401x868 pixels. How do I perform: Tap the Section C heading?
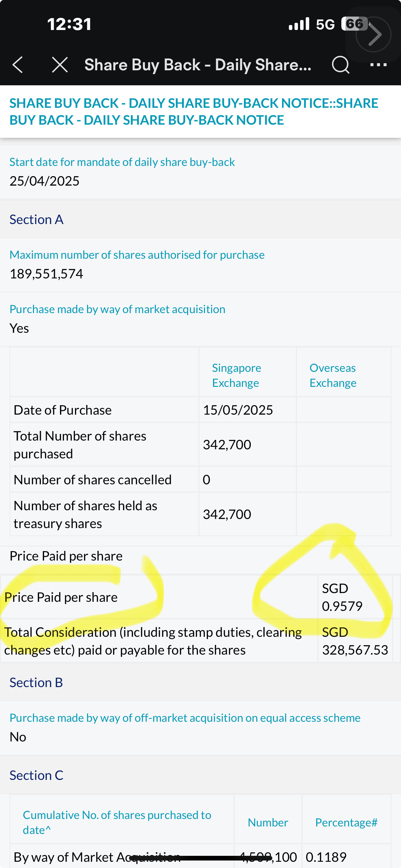click(36, 775)
